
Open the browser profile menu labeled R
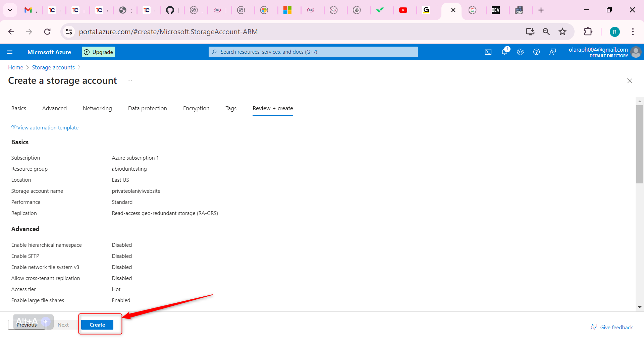click(615, 32)
